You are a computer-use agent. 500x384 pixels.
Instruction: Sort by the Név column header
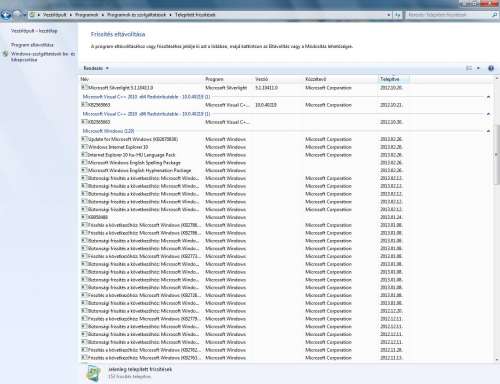pyautogui.click(x=142, y=79)
